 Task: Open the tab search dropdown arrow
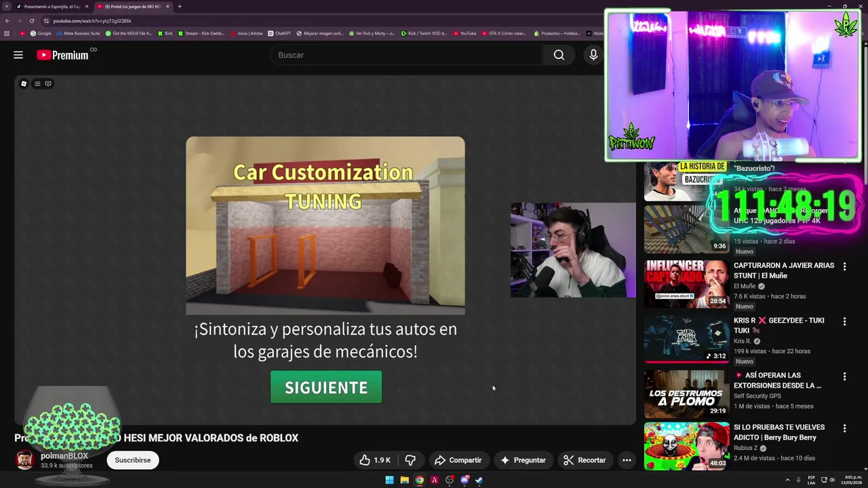6,6
